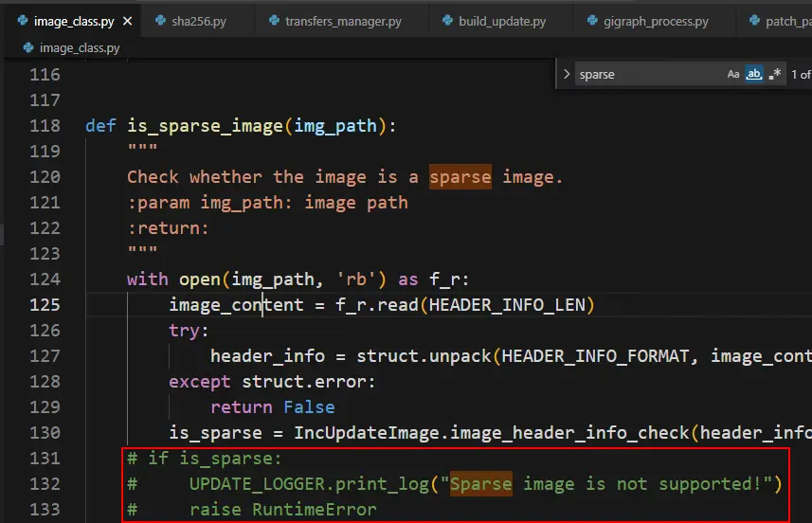Click the function name is_sparse_image
The height and width of the screenshot is (523, 812).
[x=205, y=126]
